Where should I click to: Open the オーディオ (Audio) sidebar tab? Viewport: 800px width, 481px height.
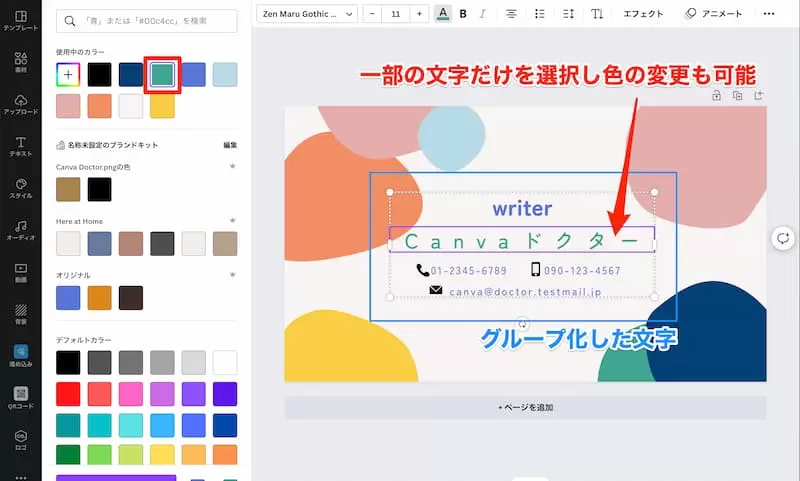[20, 231]
